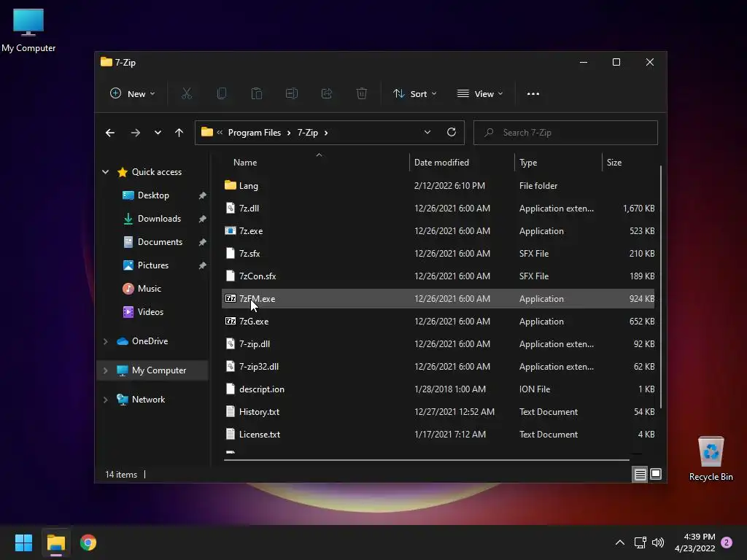Select the 7zCon.sfx file name
Viewport: 747px width, 560px height.
pyautogui.click(x=258, y=276)
